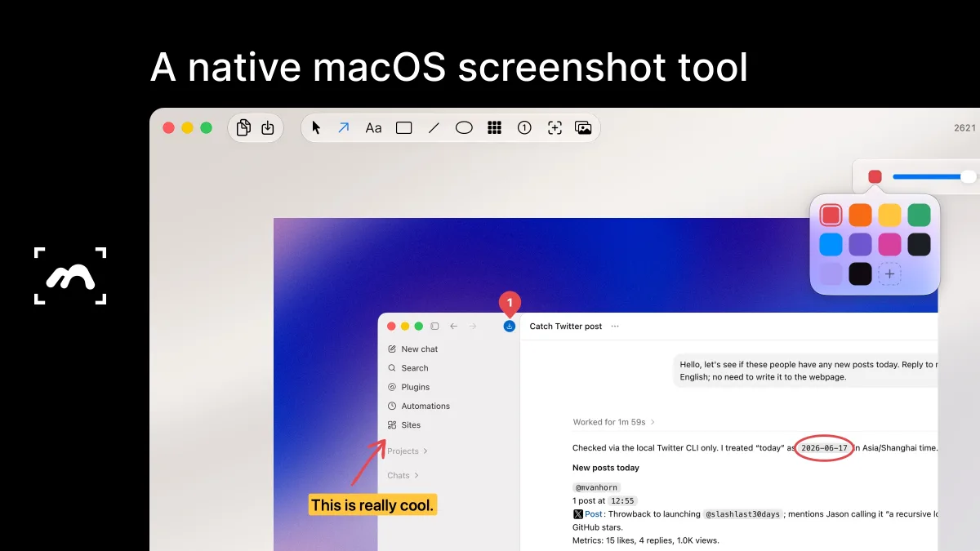
Task: Select the Line drawing tool
Action: click(434, 127)
